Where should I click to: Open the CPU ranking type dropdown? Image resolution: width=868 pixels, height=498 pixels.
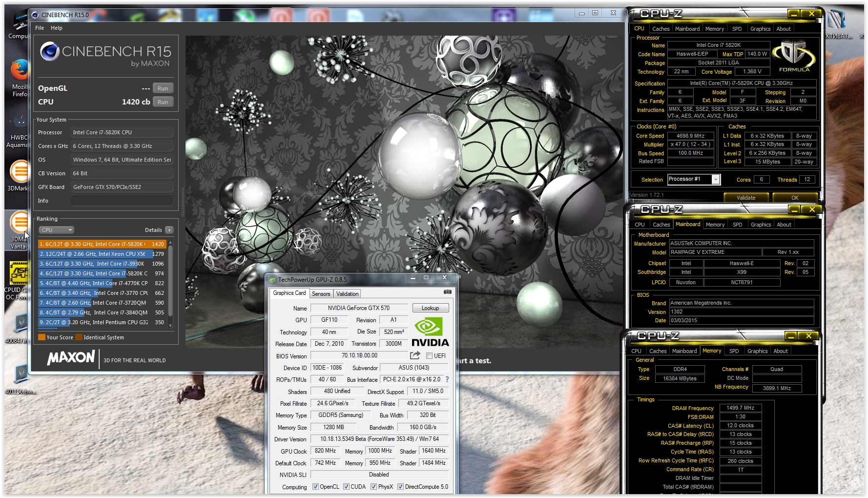point(56,230)
